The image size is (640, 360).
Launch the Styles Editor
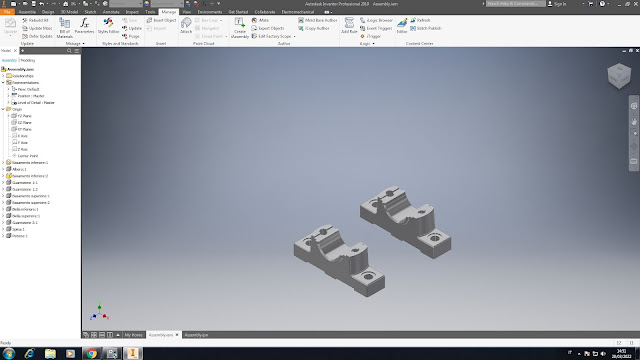(108, 26)
